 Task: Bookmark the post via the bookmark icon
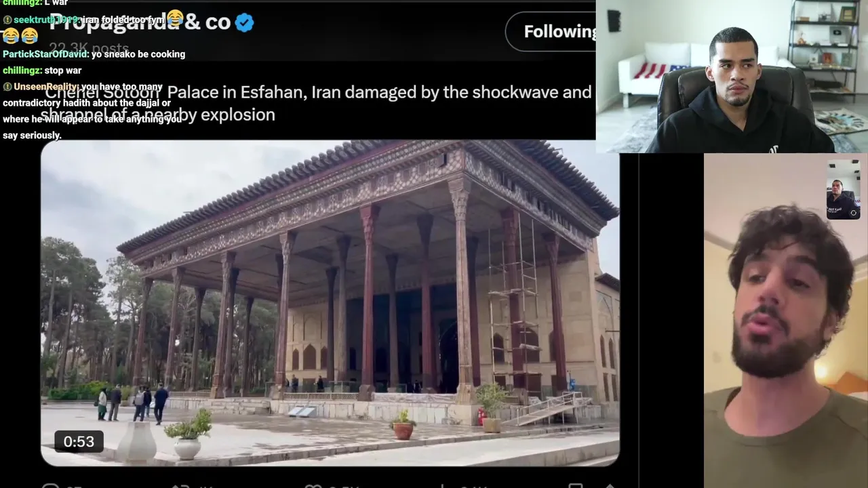click(575, 485)
